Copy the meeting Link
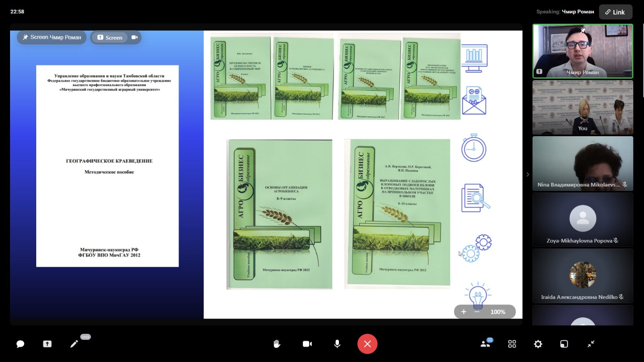The image size is (644, 362). tap(615, 12)
